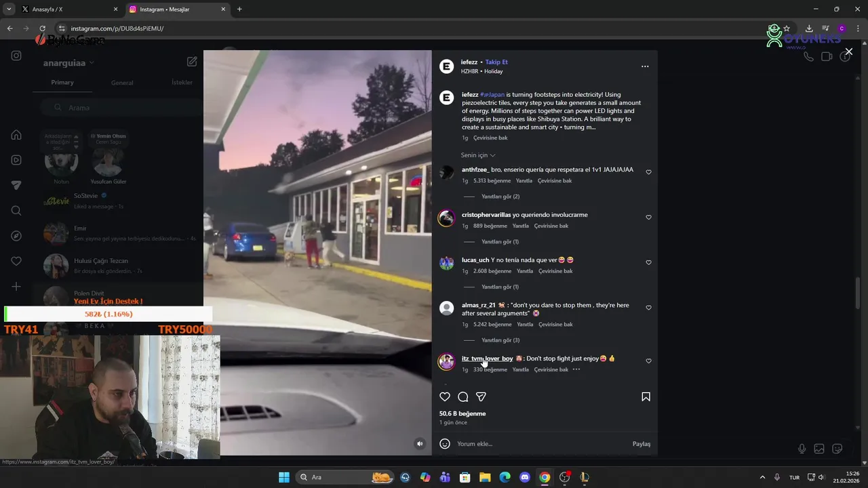Select the Instagram • Mesajlar browser tab
Screen dimensions: 868x488
tap(178, 9)
